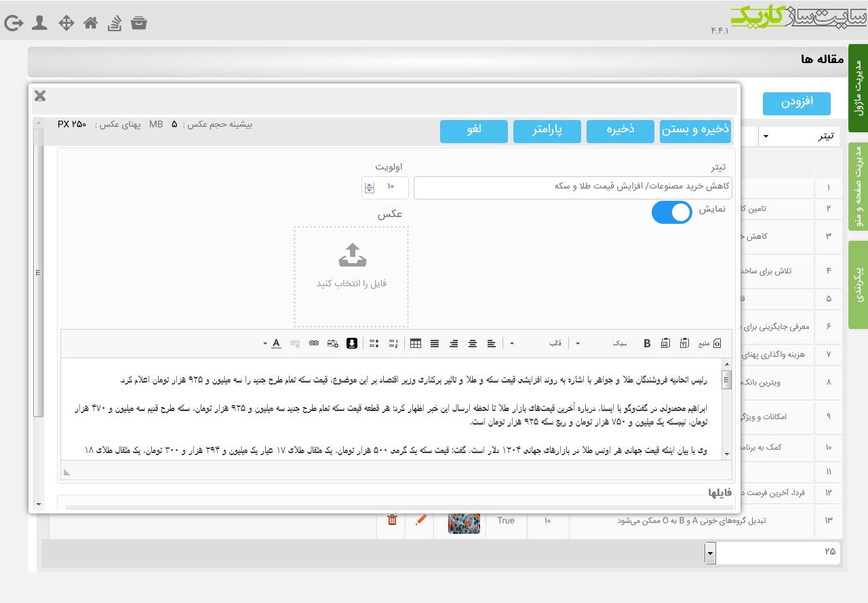868x603 pixels.
Task: Decrease priority with stepper down arrow
Action: (x=369, y=191)
